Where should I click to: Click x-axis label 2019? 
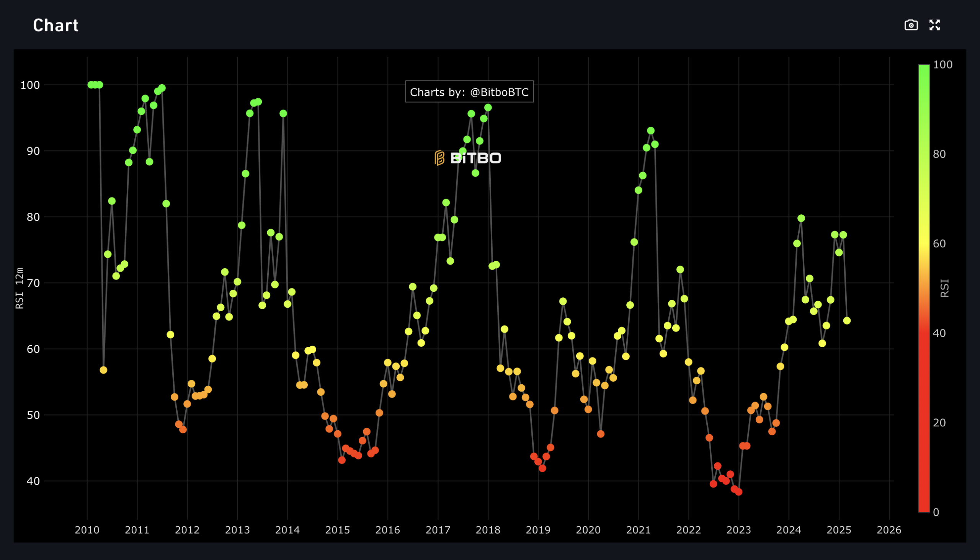pos(538,530)
